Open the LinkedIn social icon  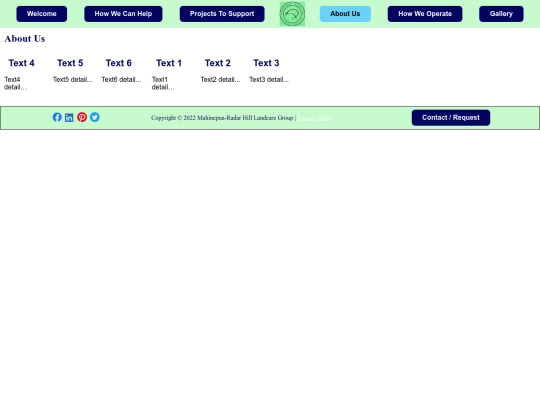[69, 117]
